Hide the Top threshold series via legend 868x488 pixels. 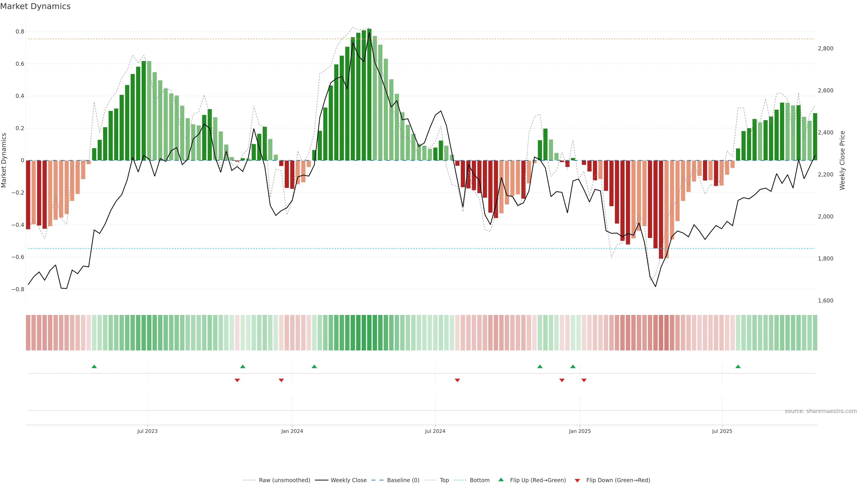coord(444,480)
